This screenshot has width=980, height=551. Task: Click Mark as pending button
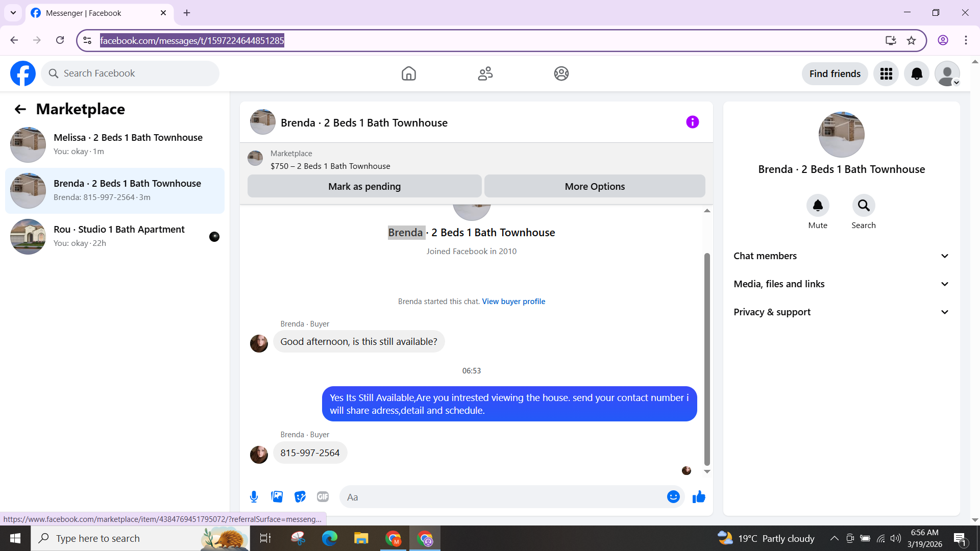[x=364, y=186]
